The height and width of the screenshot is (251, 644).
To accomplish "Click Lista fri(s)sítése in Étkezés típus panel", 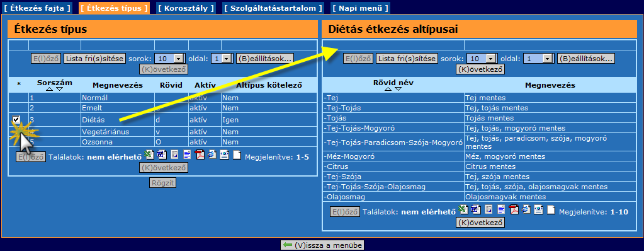I will (94, 59).
